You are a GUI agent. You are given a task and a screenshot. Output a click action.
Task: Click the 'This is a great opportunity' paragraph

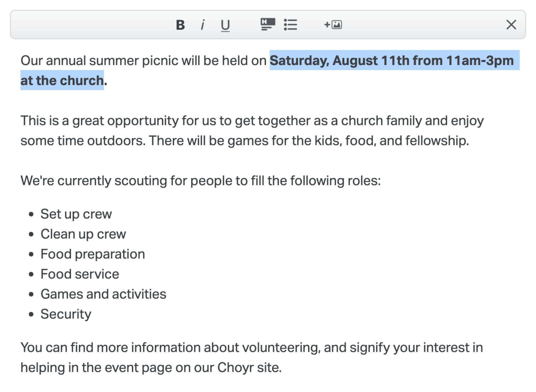(252, 131)
